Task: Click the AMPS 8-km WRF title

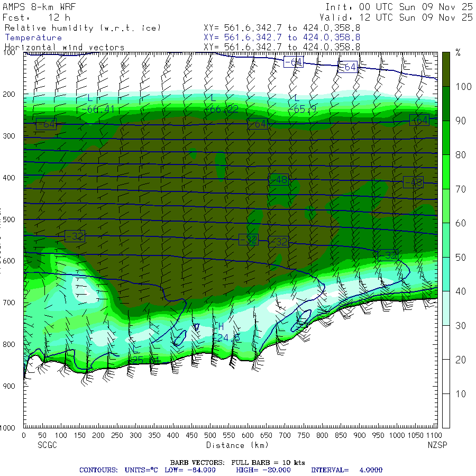Action: (39, 7)
